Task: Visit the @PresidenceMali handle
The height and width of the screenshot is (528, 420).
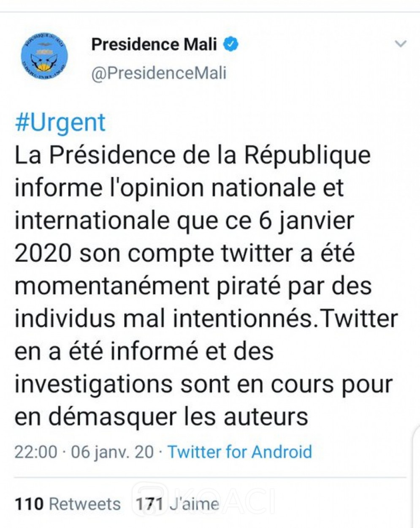Action: (159, 73)
